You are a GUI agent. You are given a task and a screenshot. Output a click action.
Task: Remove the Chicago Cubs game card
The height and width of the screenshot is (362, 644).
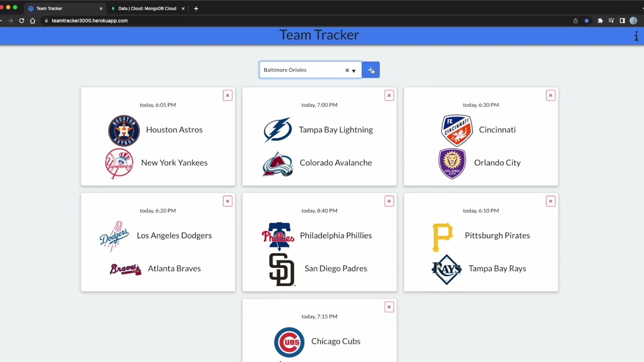coord(389,307)
